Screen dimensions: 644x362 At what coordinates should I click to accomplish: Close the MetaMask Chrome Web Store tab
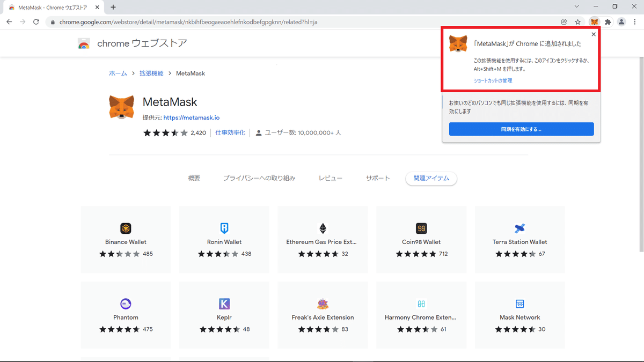[97, 8]
